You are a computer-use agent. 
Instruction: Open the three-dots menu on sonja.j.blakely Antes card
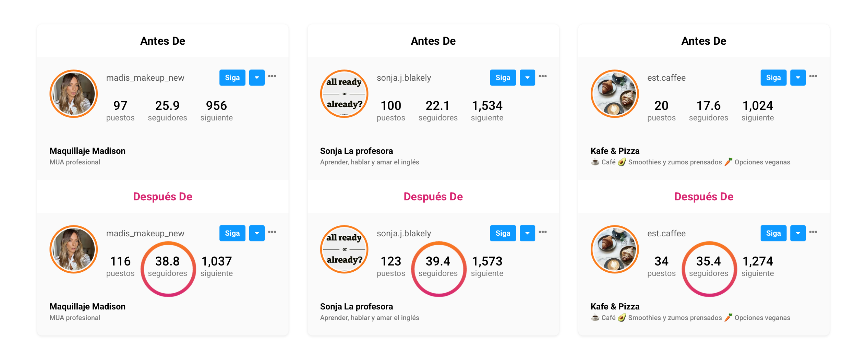pyautogui.click(x=543, y=76)
